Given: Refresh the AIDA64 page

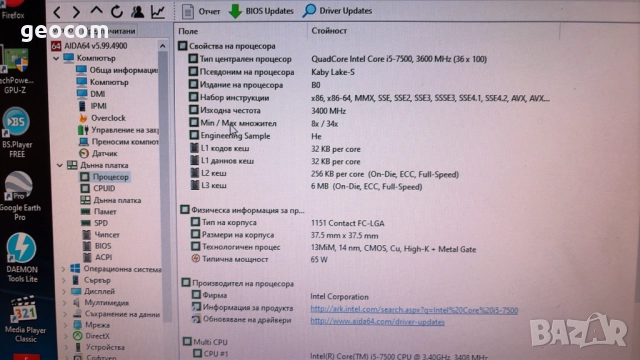Looking at the screenshot, I should coord(117,11).
